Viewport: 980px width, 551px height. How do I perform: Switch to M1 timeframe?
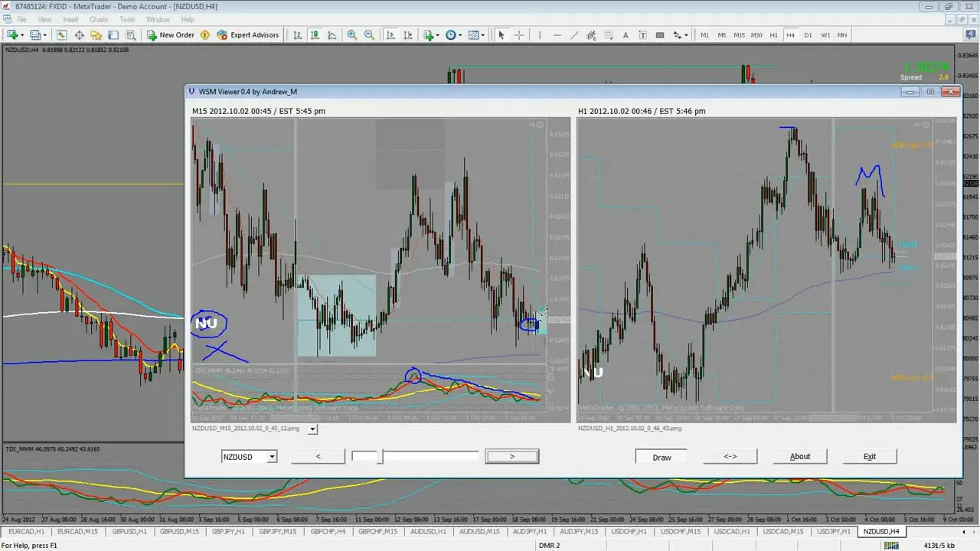tap(704, 35)
